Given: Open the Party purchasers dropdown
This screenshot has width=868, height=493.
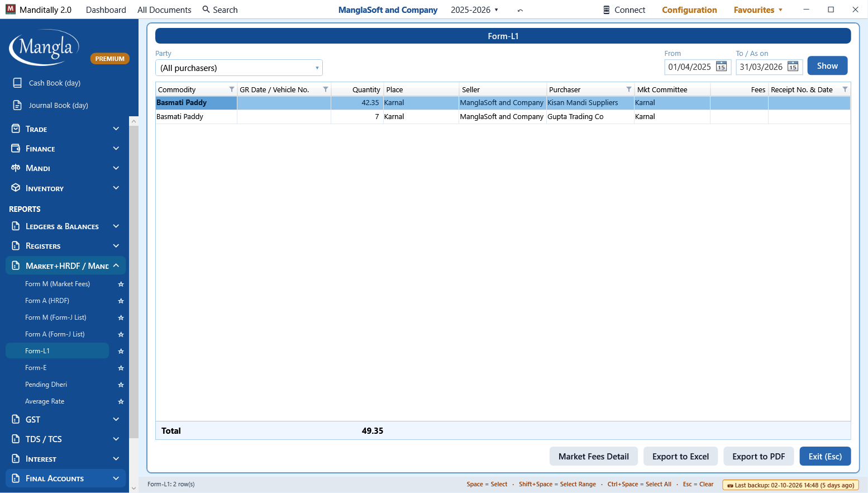Looking at the screenshot, I should pos(239,68).
